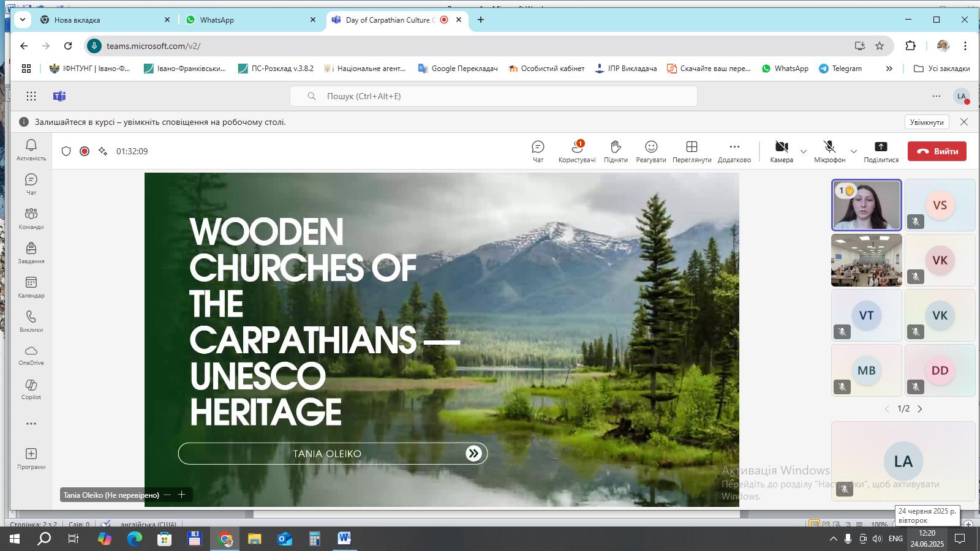This screenshot has height=551, width=980.
Task: Open more actions (Додатково) menu
Action: click(734, 151)
